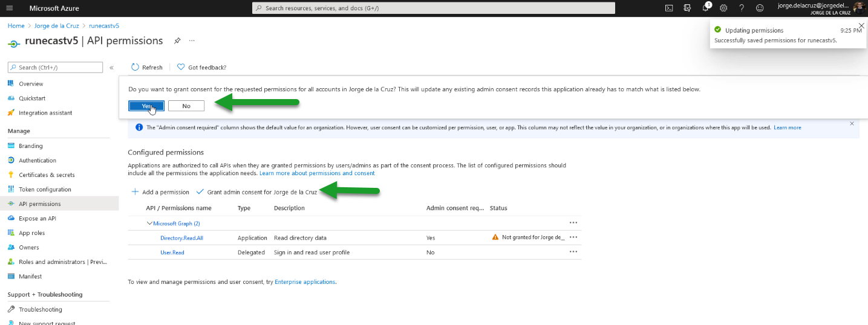
Task: Open Token configuration in the sidebar
Action: pos(45,190)
